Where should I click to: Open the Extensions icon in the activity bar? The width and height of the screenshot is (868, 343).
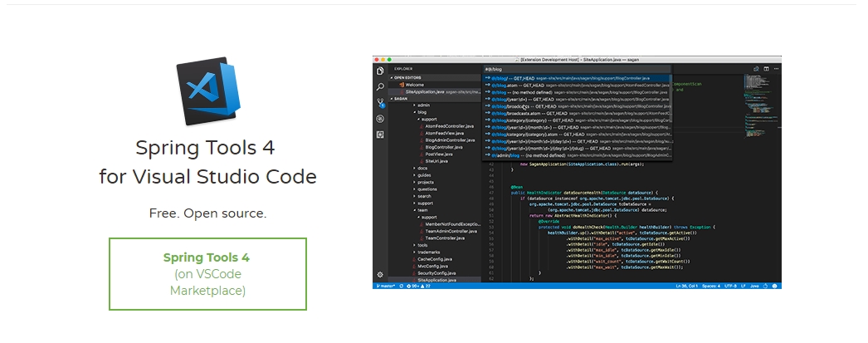380,135
